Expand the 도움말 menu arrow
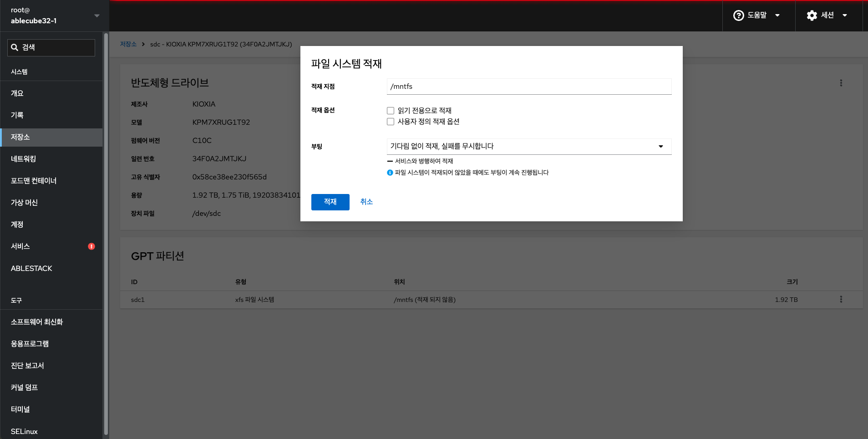The width and height of the screenshot is (868, 439). (x=777, y=15)
